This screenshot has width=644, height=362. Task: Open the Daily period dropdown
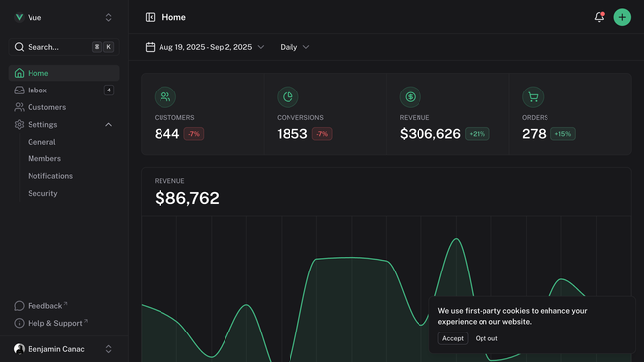[x=294, y=47]
